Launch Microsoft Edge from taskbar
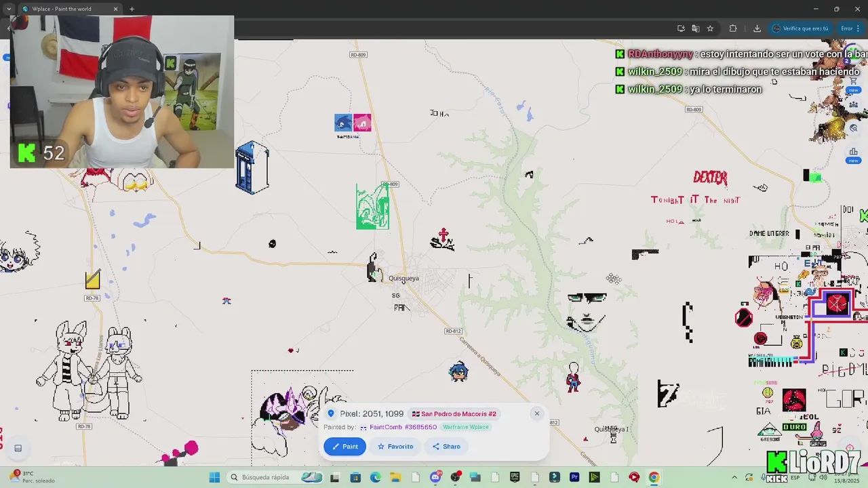Screen dimensions: 868x488 tap(376, 477)
